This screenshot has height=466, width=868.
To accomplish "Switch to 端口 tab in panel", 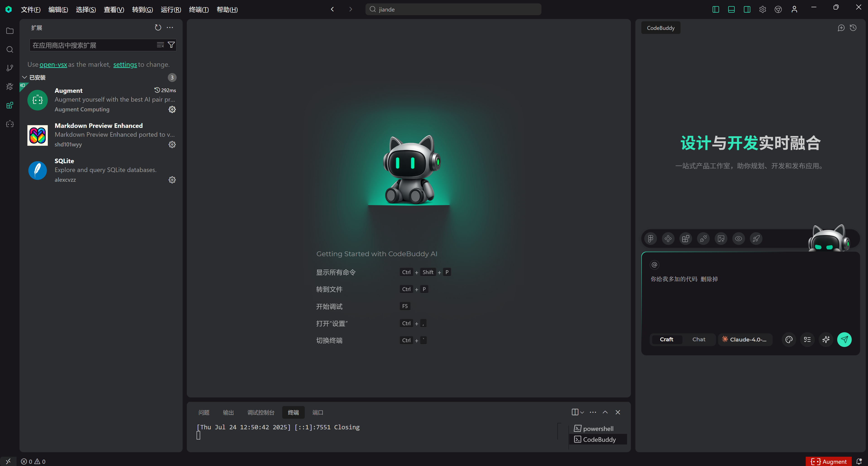I will 318,412.
